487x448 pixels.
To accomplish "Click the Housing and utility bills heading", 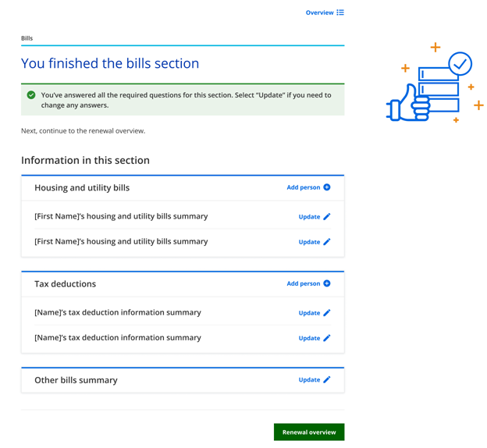I will pyautogui.click(x=82, y=188).
